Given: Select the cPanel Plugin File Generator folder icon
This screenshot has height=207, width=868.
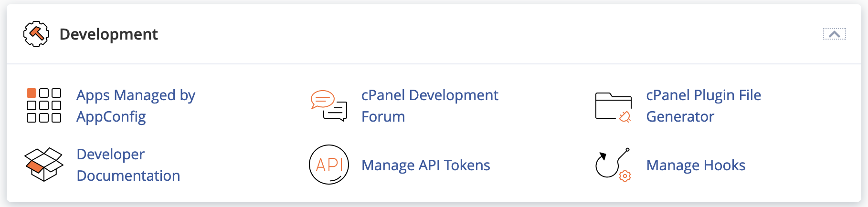Looking at the screenshot, I should point(614,106).
